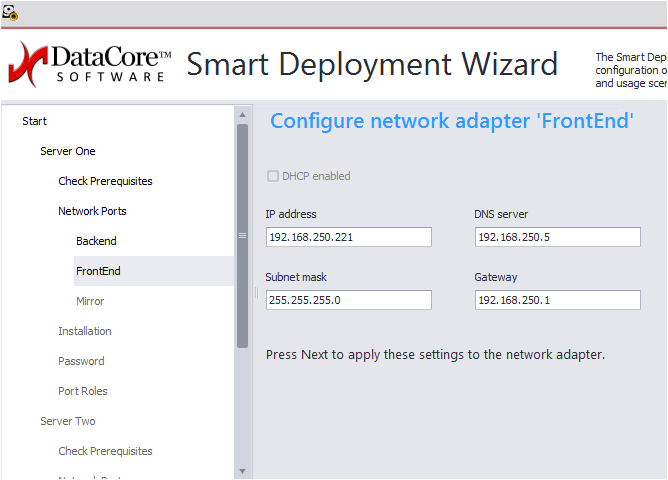This screenshot has width=668, height=480.
Task: Click the 'Press Next to apply' instruction text
Action: [x=435, y=355]
